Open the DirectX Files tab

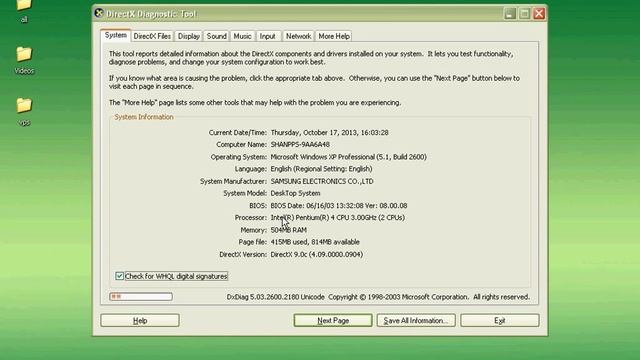152,36
